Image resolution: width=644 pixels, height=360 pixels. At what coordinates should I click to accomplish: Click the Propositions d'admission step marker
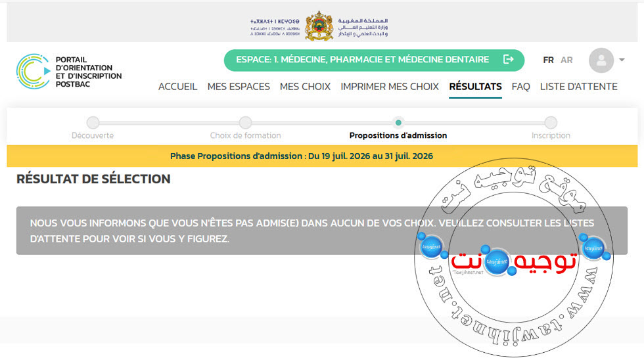[398, 122]
